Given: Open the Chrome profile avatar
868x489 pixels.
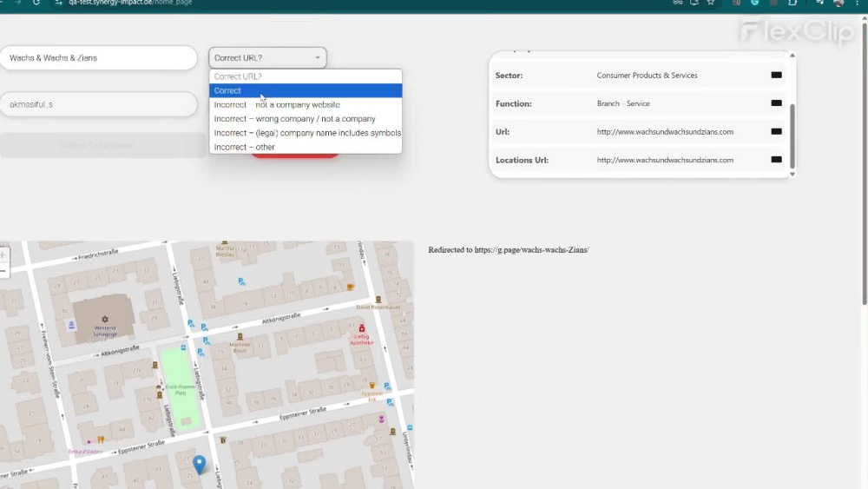Looking at the screenshot, I should click(839, 3).
